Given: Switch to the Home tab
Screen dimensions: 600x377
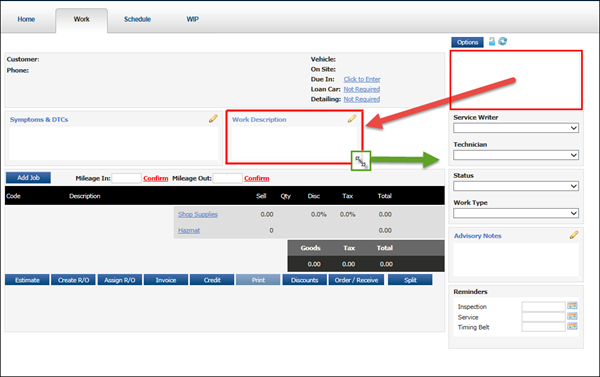Looking at the screenshot, I should click(x=26, y=19).
